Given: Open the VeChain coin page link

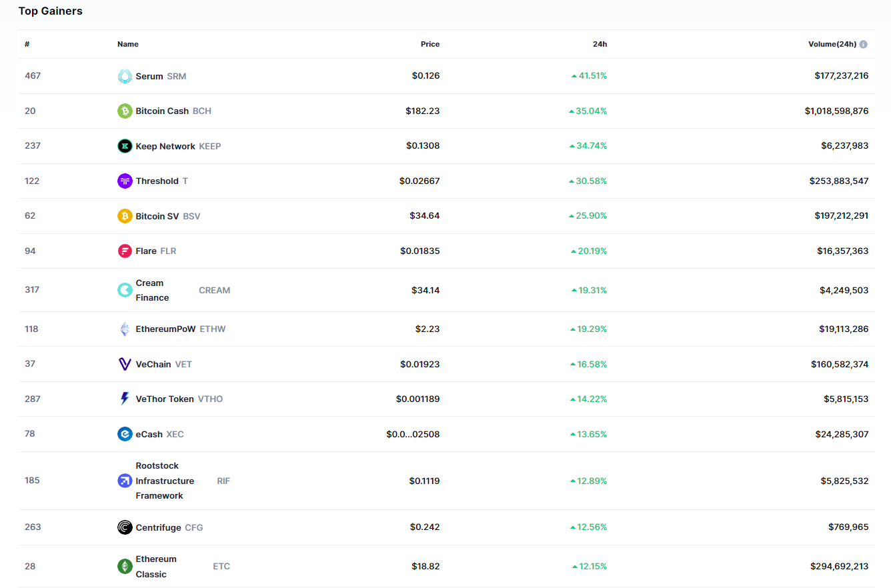Looking at the screenshot, I should pos(153,364).
